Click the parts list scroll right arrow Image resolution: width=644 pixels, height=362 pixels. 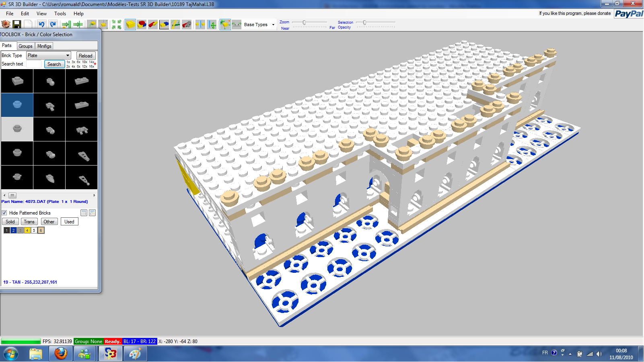click(95, 195)
